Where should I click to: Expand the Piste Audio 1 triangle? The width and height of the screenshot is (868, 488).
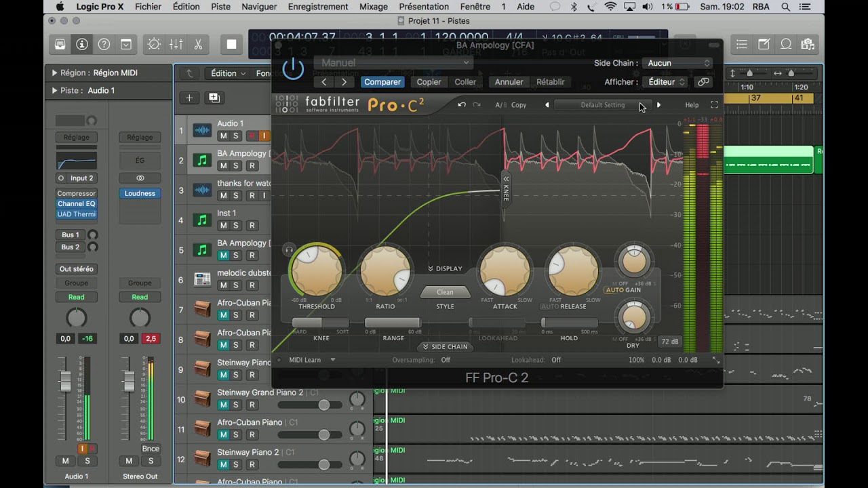click(x=54, y=90)
